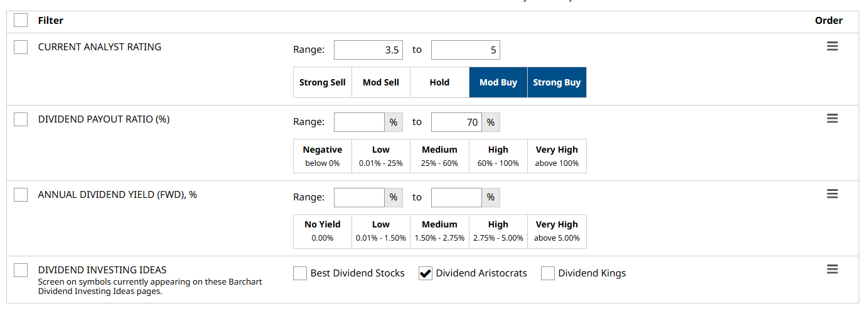Toggle the Strong Buy rating button
Screen dimensions: 868x316
[557, 82]
